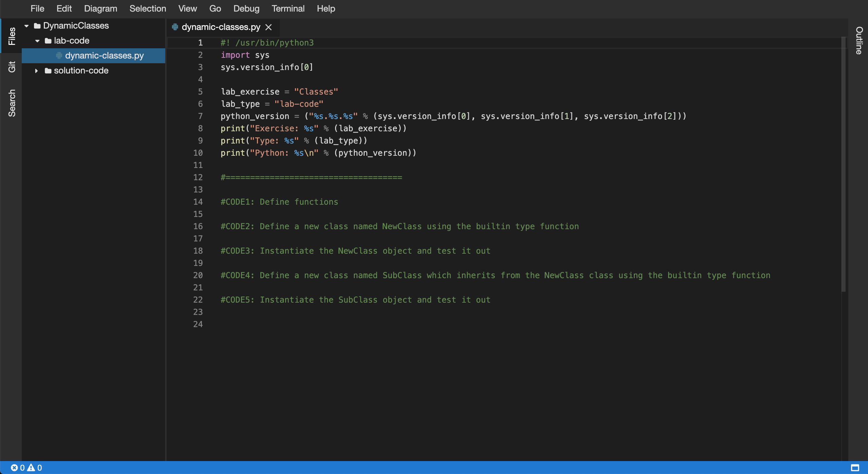This screenshot has width=868, height=474.
Task: Click line number 16 in the gutter
Action: pos(198,226)
